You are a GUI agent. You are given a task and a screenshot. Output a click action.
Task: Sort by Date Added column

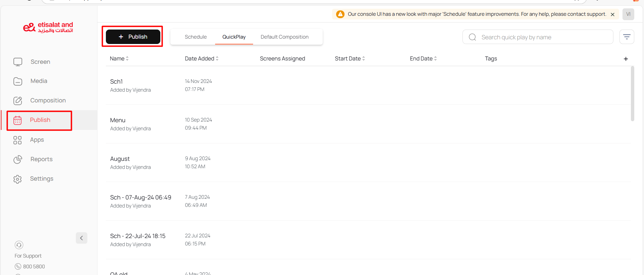coord(202,58)
